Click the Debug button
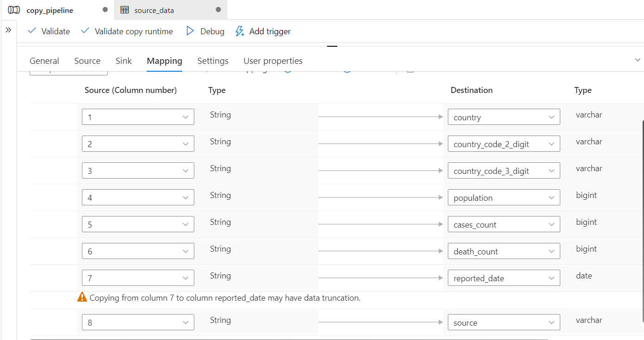This screenshot has height=340, width=644. pos(205,31)
